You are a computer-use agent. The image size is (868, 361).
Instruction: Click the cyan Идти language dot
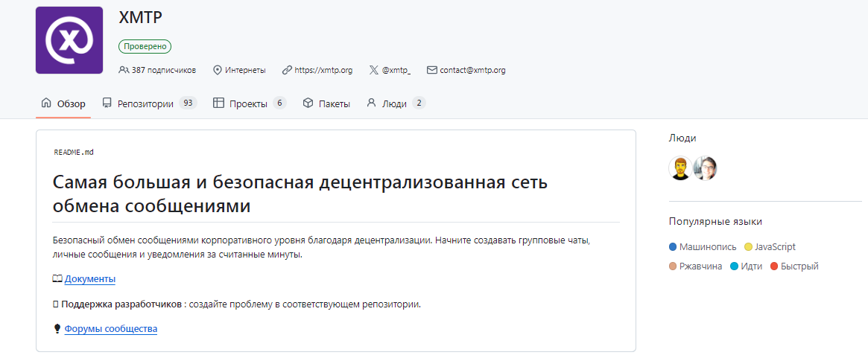(x=734, y=266)
